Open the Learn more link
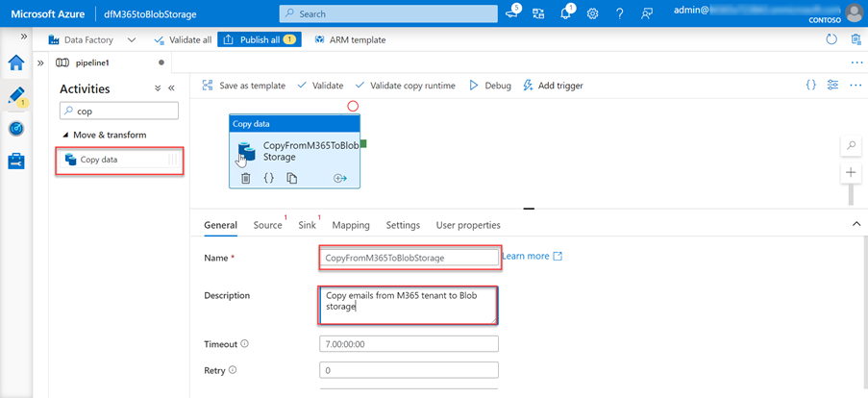868x398 pixels. (532, 257)
